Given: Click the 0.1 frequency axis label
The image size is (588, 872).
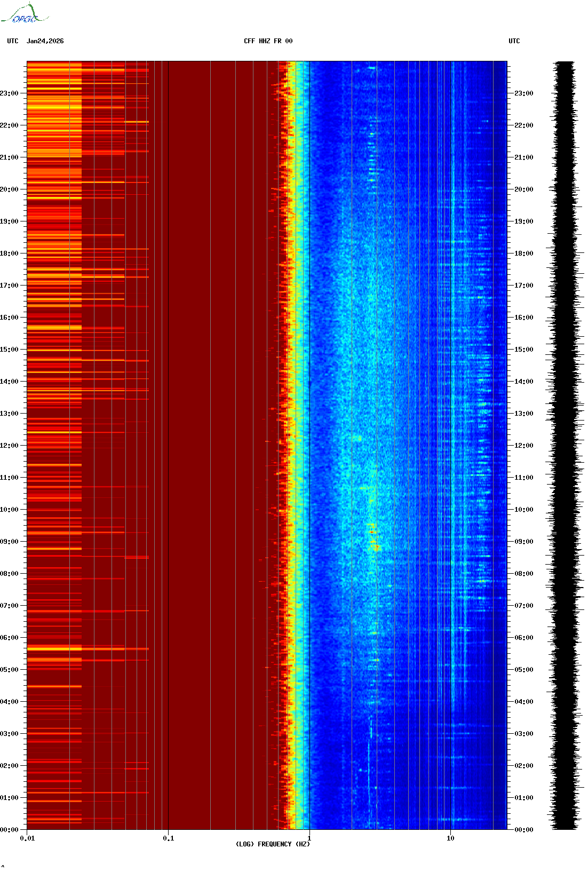Looking at the screenshot, I should (169, 838).
